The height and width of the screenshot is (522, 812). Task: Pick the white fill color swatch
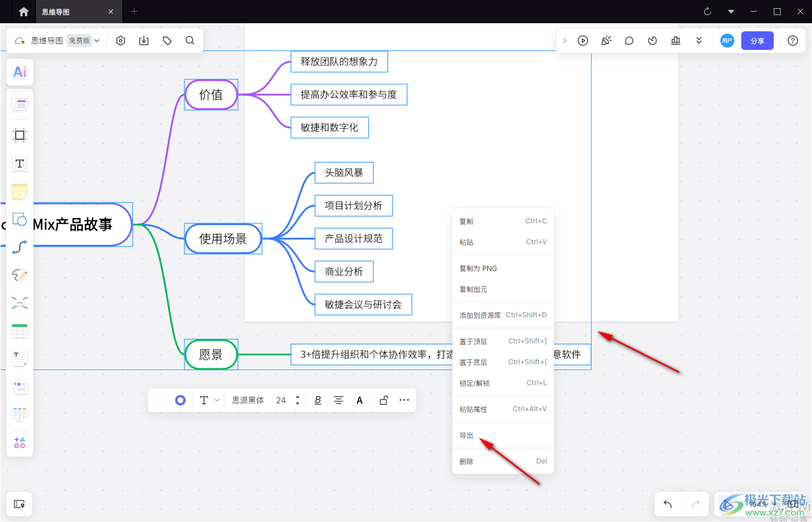[159, 400]
